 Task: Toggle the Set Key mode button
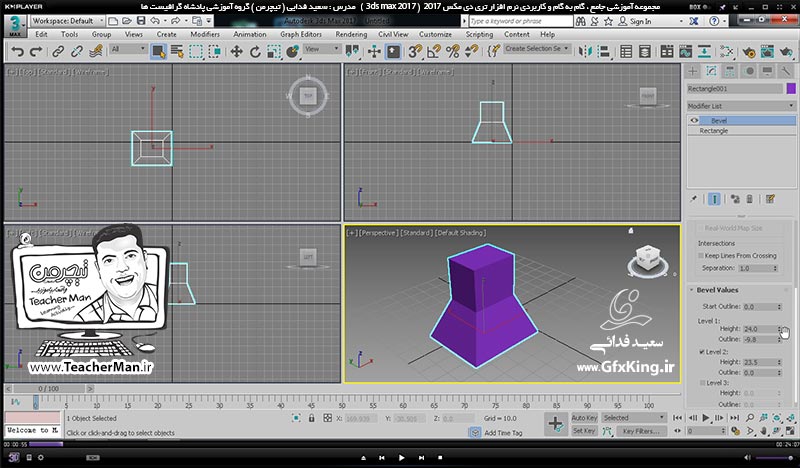(584, 431)
